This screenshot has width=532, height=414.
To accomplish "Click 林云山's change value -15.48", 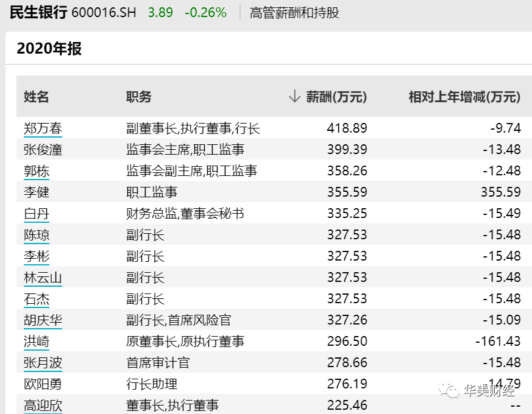I will 502,278.
